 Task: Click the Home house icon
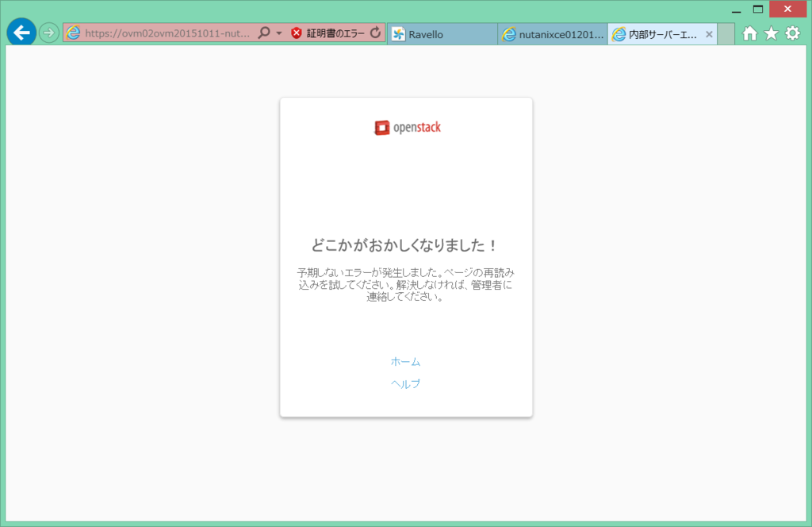tap(749, 33)
